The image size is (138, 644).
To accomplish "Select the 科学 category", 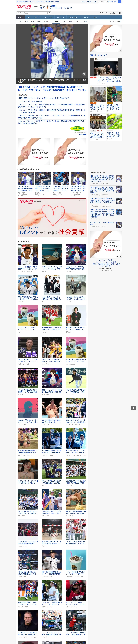I will pos(71,21).
